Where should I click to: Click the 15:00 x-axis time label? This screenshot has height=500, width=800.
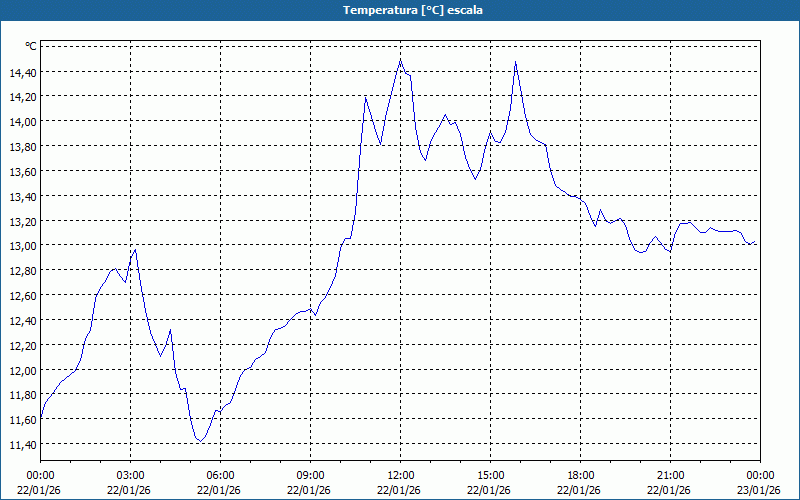click(490, 475)
